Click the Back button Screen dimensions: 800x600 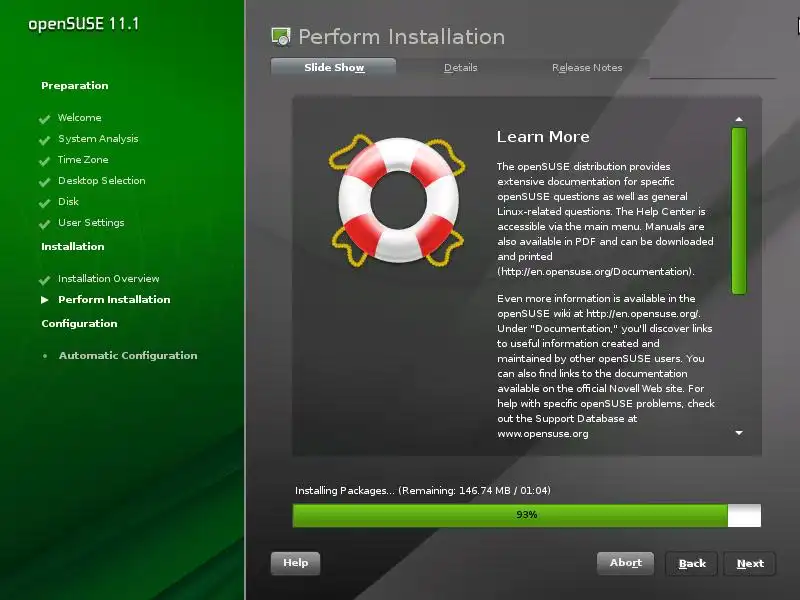pos(692,563)
